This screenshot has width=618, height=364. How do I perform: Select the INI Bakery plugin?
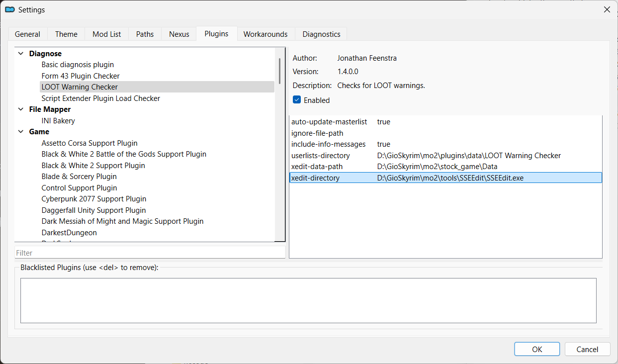[x=58, y=121]
